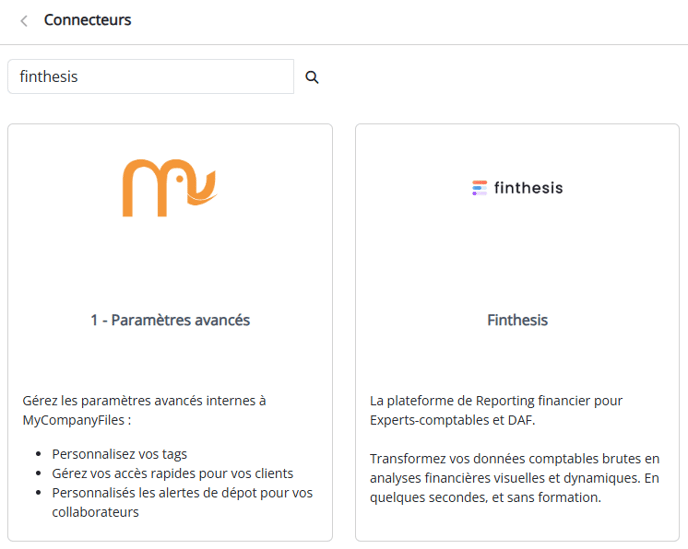Select the Finthesis connector card
Screen dimensions: 688x549
(517, 332)
